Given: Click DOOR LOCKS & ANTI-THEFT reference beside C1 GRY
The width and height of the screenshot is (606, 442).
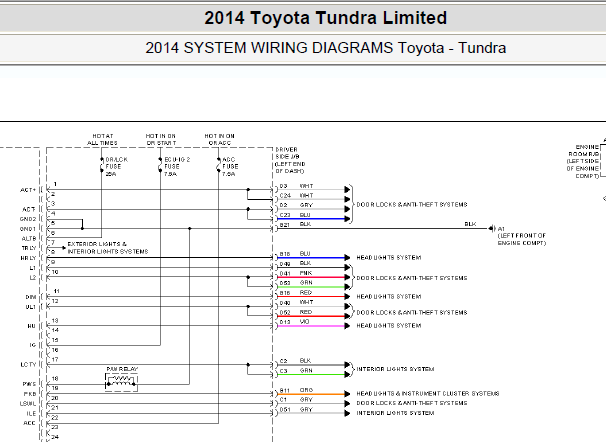Looking at the screenshot, I should (x=412, y=403).
